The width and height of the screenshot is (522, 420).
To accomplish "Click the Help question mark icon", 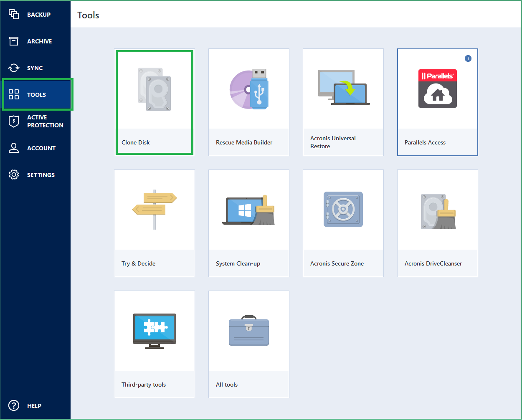I will coord(14,405).
